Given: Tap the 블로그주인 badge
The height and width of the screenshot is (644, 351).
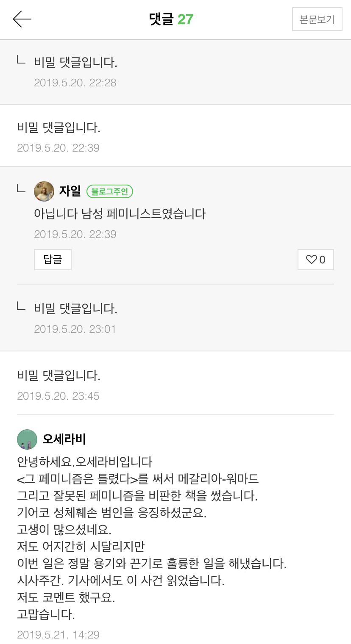Looking at the screenshot, I should 110,192.
